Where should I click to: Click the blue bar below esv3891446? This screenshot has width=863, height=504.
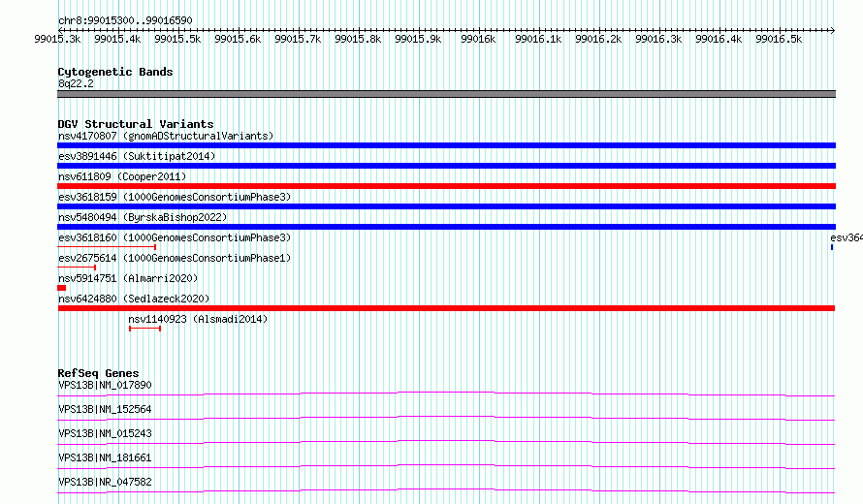coord(446,166)
